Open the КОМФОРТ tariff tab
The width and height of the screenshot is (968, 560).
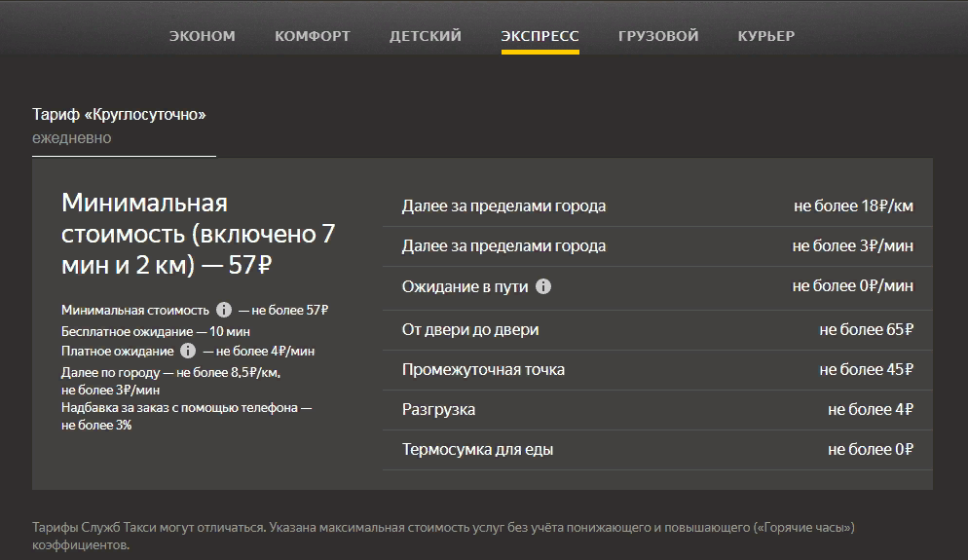tap(312, 36)
